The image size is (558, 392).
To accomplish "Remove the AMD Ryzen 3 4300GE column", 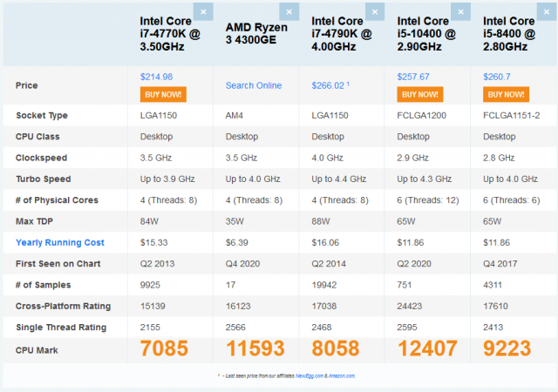I will pyautogui.click(x=289, y=11).
